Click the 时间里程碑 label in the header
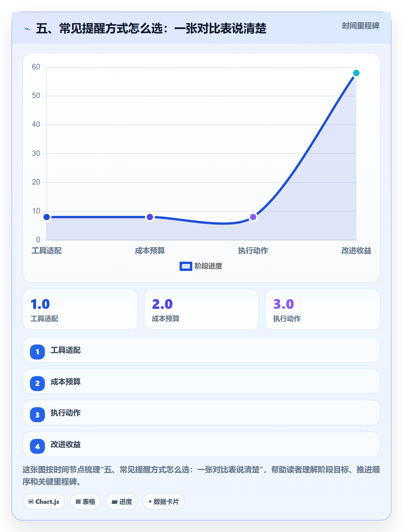 tap(361, 26)
